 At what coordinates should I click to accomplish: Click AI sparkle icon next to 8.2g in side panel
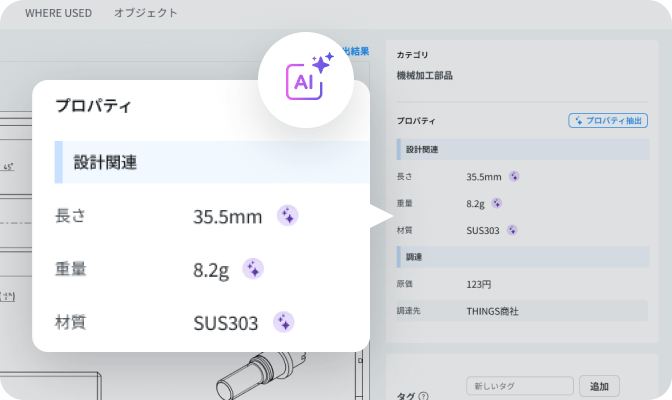pos(497,203)
